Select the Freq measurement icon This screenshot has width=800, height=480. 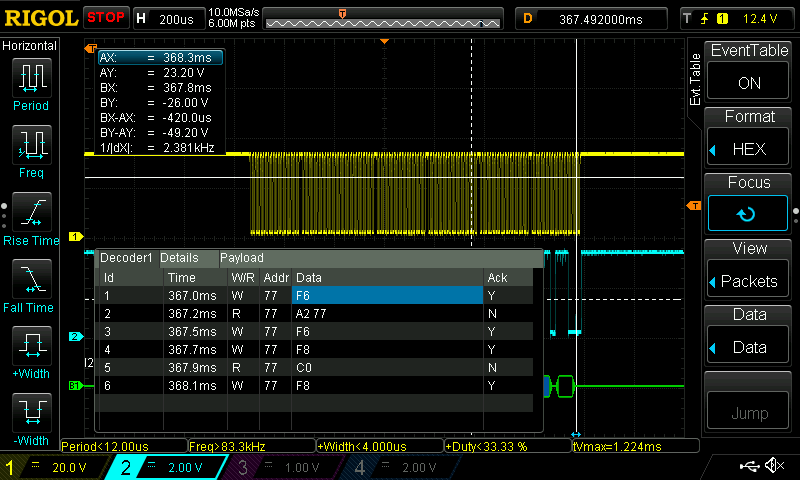coord(30,146)
